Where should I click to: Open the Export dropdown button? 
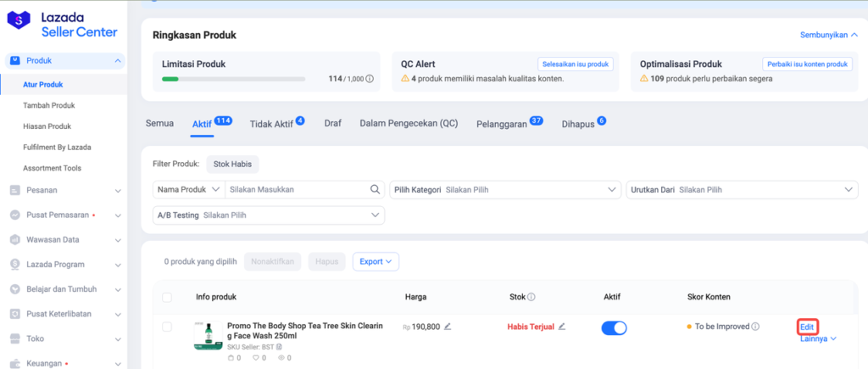[376, 261]
